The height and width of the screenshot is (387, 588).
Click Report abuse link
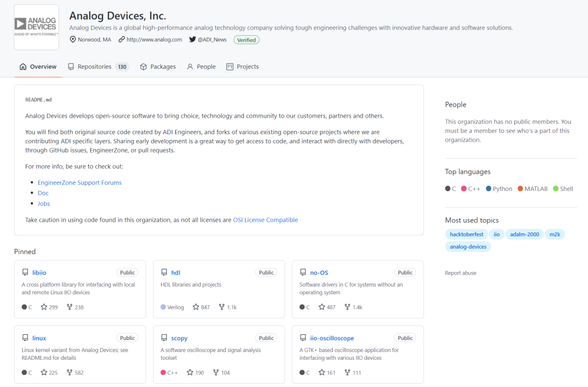click(x=461, y=273)
